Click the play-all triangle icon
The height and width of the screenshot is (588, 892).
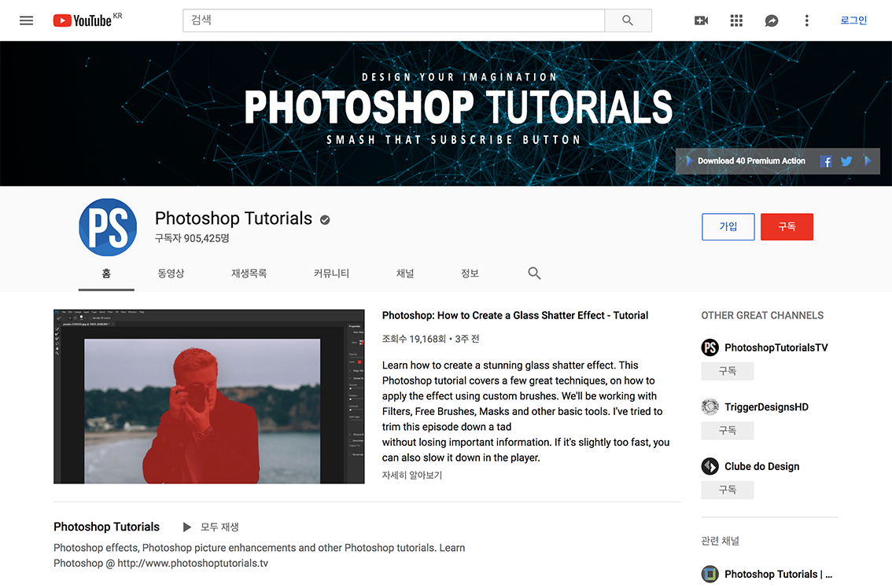point(186,527)
